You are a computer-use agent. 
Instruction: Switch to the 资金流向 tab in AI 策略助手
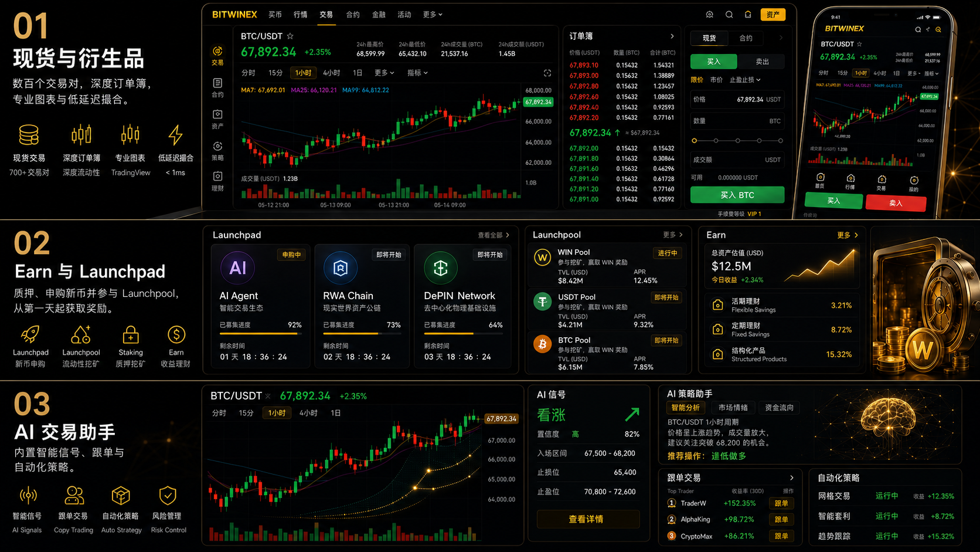[779, 408]
